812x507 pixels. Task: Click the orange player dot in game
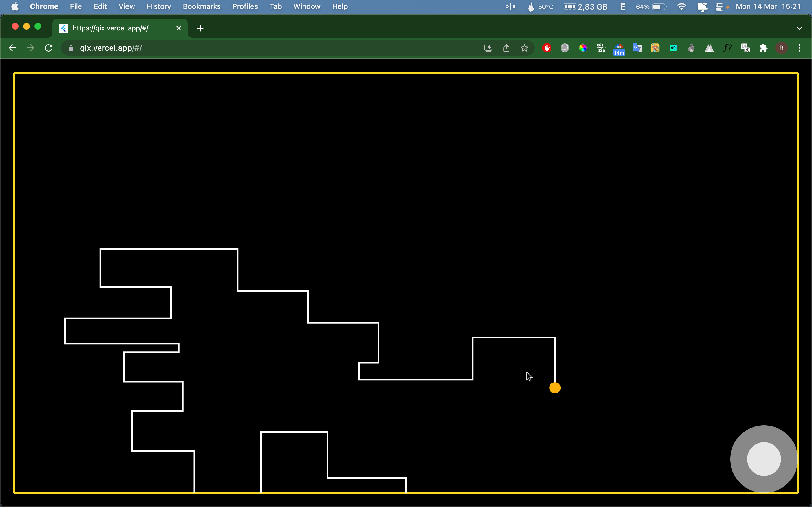(555, 388)
